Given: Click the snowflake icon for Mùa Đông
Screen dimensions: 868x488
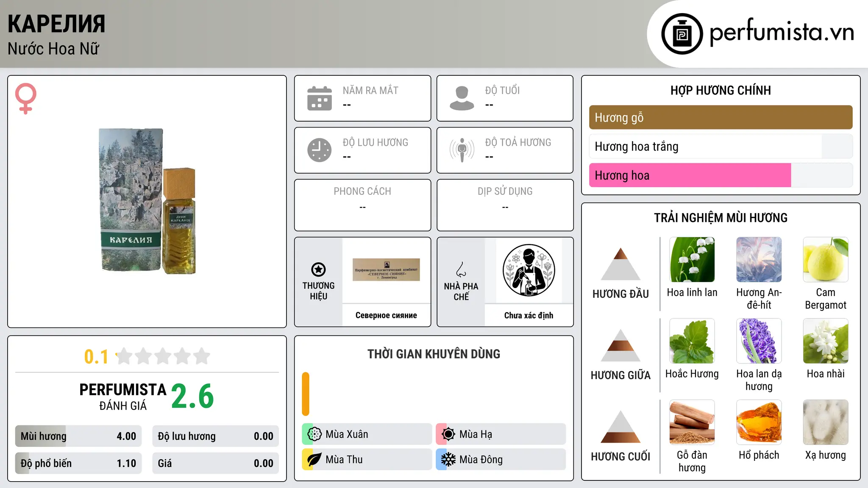Looking at the screenshot, I should (x=448, y=460).
